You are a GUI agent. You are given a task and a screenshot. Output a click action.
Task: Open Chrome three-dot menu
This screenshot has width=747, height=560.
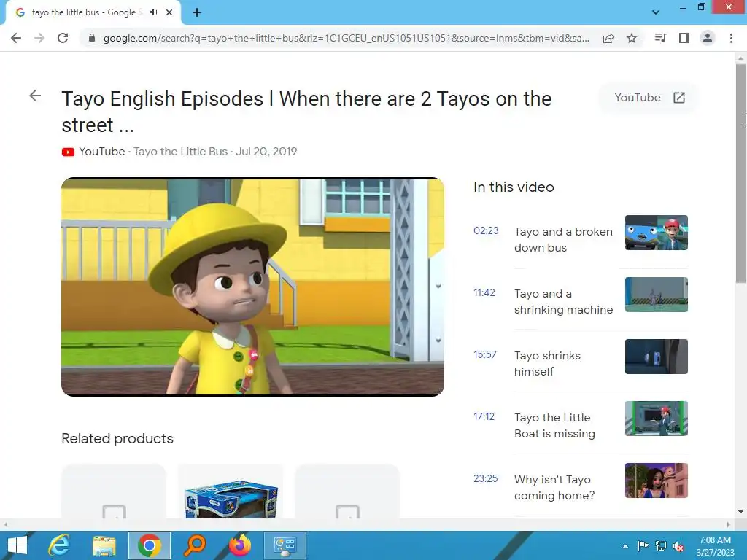[731, 38]
